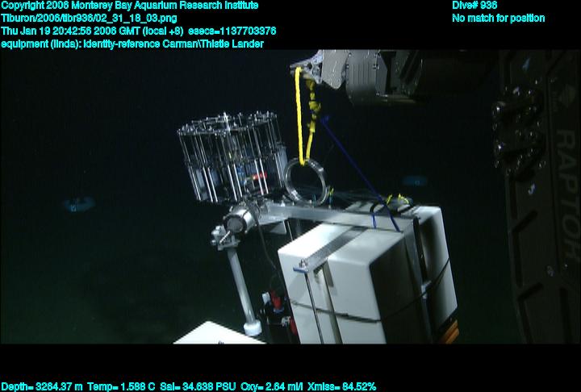581x392 pixels.
Task: Click the 'Temp= 1.588 C' readout
Action: coord(121,387)
